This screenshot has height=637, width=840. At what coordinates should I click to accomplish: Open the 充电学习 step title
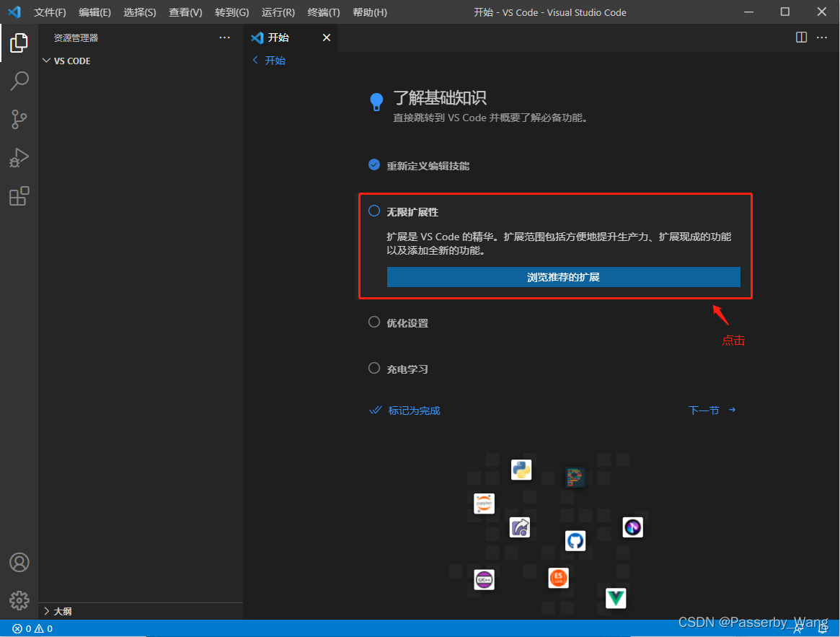click(407, 369)
